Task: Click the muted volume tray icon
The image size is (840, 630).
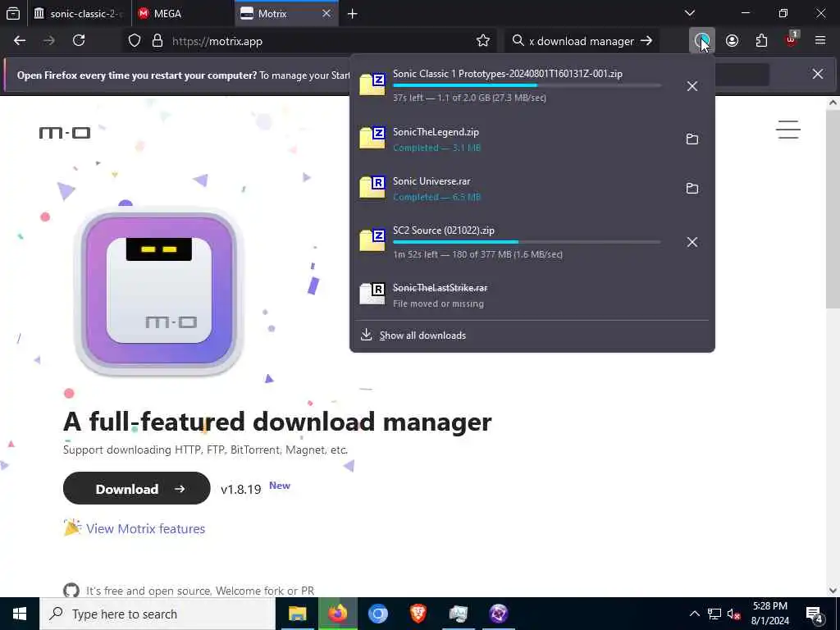Action: (x=733, y=614)
